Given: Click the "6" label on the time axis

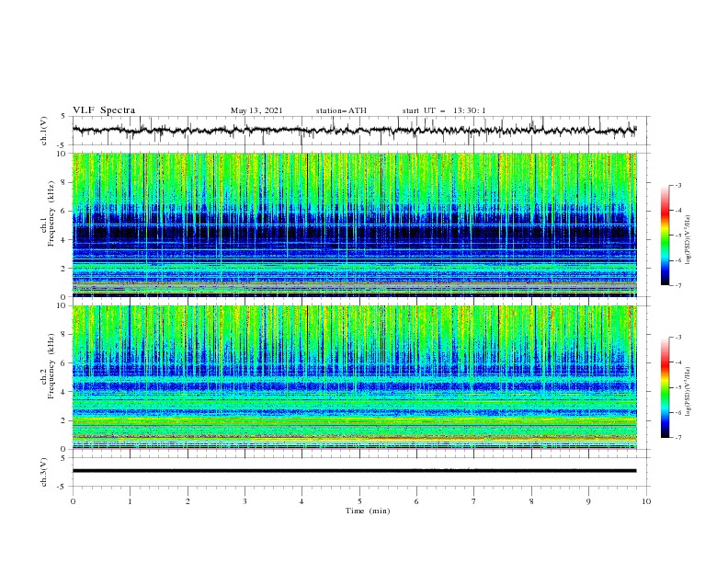Looking at the screenshot, I should point(416,501).
